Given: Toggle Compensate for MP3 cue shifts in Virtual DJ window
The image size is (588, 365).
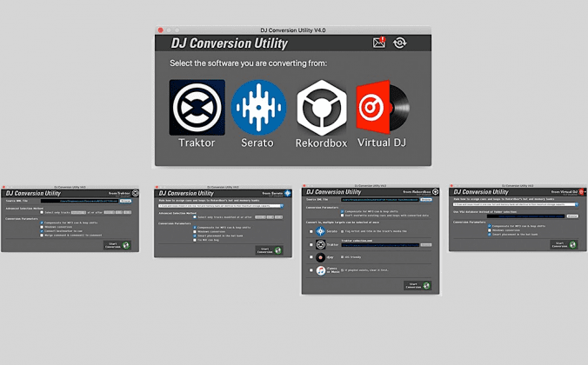Looking at the screenshot, I should [490, 226].
